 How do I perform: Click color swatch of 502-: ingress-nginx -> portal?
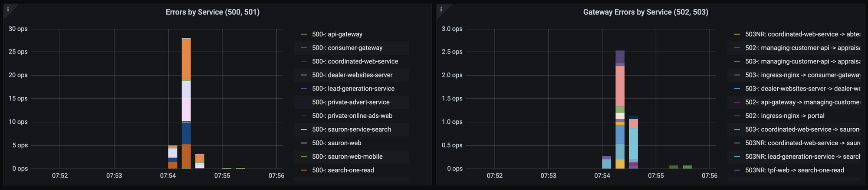point(737,116)
